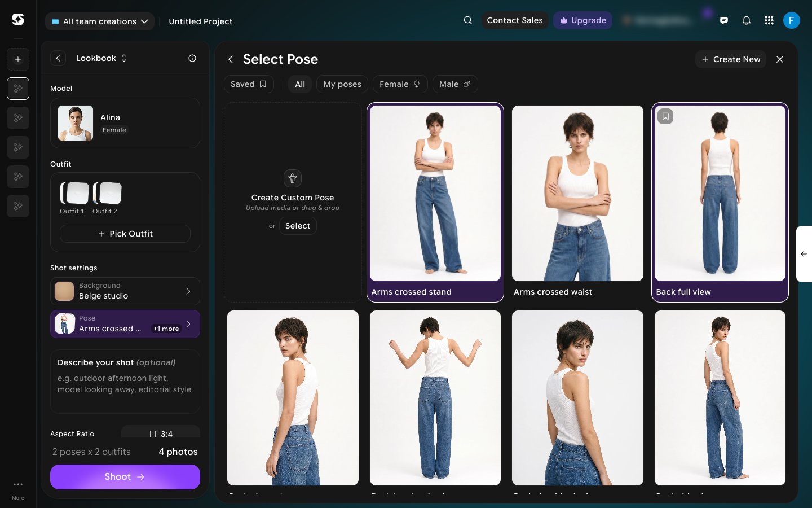Image resolution: width=812 pixels, height=508 pixels.
Task: Open the notifications bell
Action: pyautogui.click(x=747, y=20)
